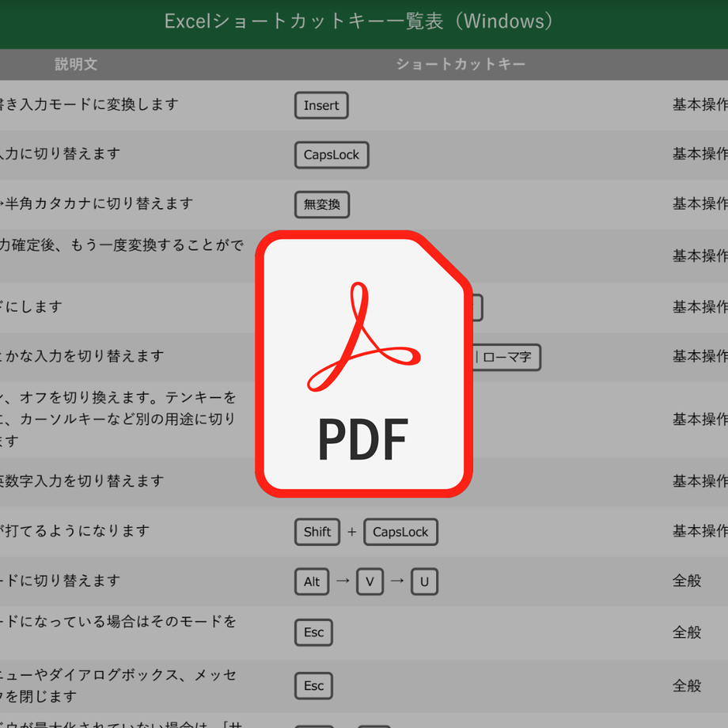
Task: Select the text '数字入力を切り替えます'
Action: pos(85,481)
